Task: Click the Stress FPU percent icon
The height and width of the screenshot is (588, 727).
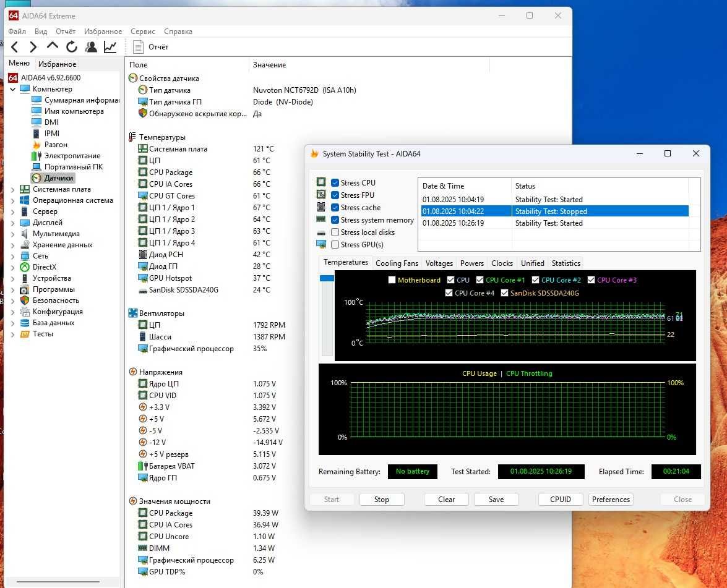Action: click(321, 195)
